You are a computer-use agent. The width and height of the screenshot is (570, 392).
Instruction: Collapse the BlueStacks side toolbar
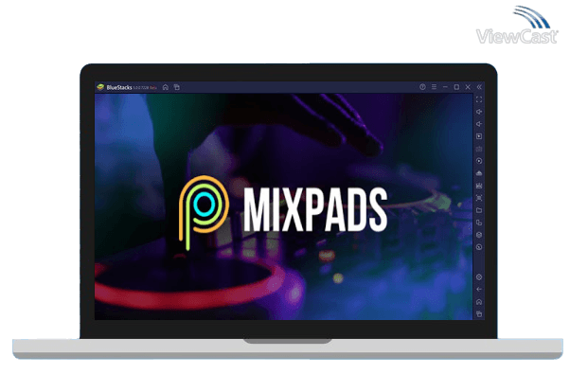[x=479, y=87]
